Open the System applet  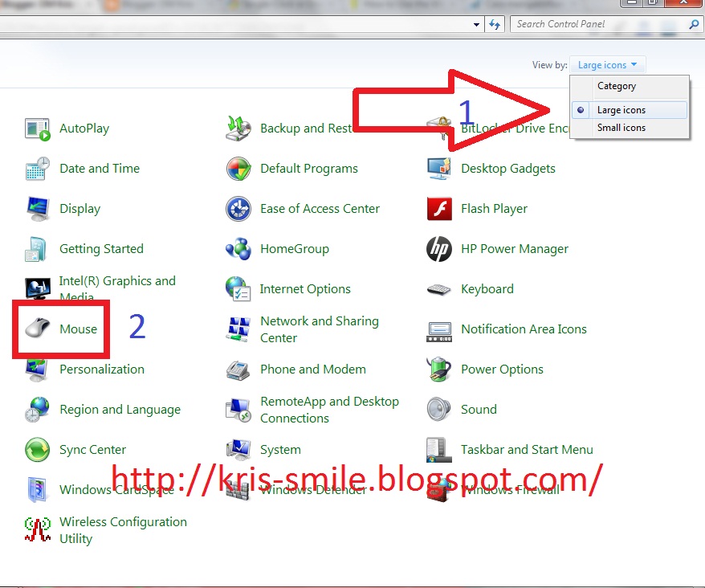point(281,450)
